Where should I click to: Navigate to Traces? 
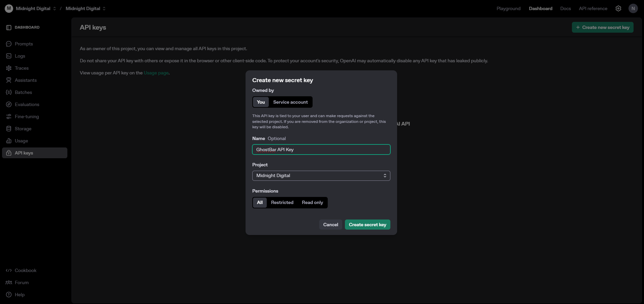pyautogui.click(x=22, y=68)
